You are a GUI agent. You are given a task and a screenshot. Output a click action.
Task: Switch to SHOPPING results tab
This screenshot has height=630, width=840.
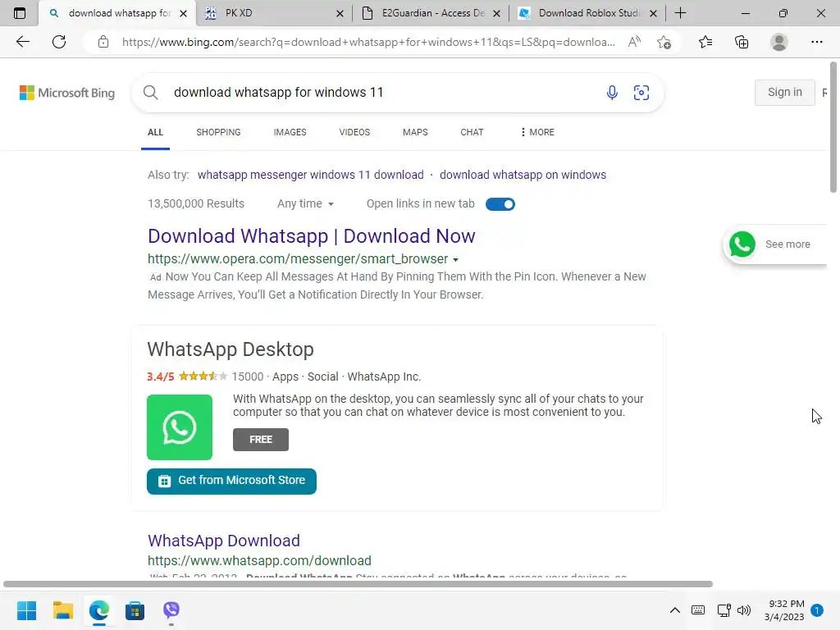pos(218,132)
